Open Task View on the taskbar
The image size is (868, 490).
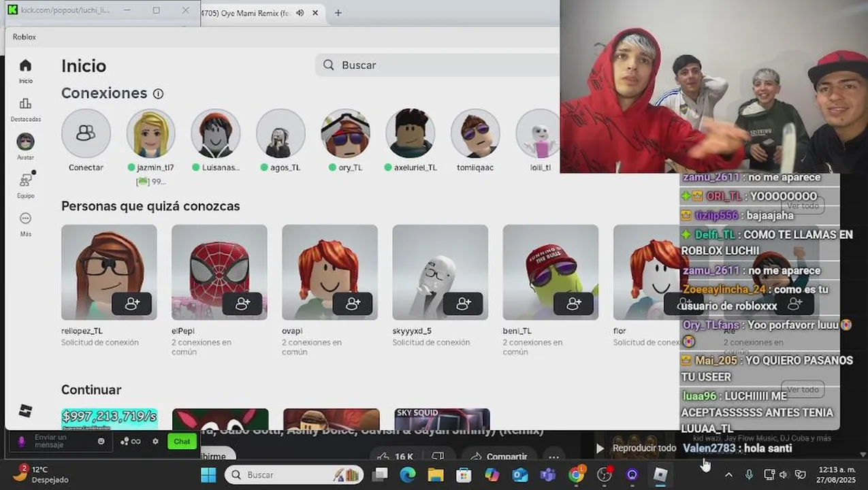[x=381, y=474]
